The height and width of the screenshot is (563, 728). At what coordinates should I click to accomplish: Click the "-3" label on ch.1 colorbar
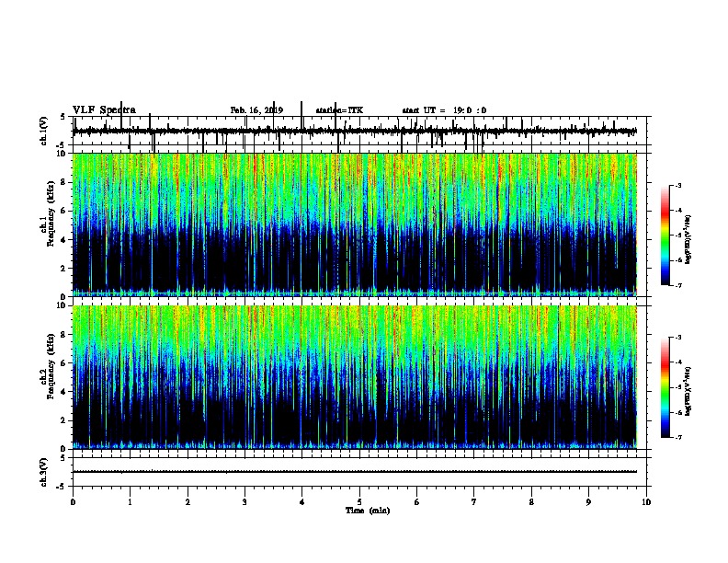tap(677, 186)
